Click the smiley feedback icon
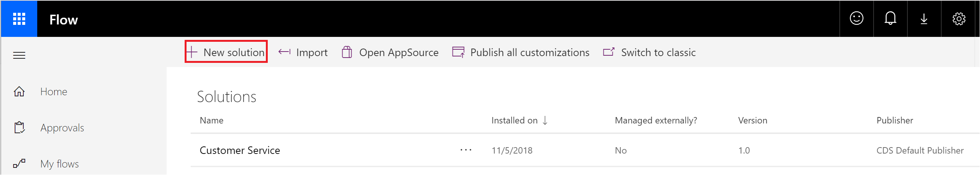 (856, 19)
